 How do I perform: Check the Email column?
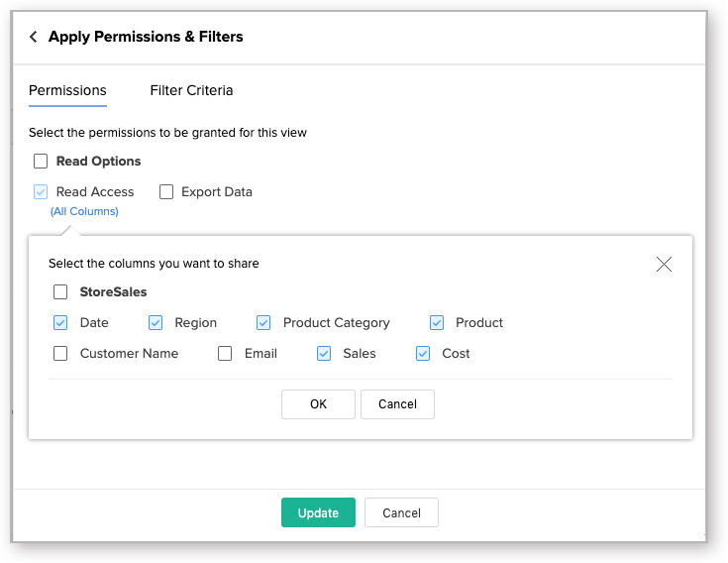click(x=225, y=354)
